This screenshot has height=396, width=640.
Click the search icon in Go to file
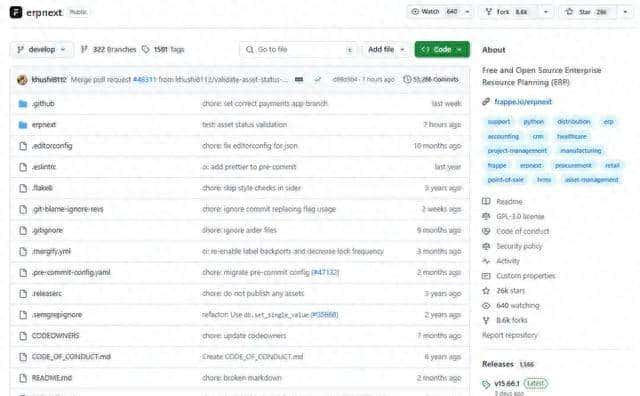tap(249, 49)
